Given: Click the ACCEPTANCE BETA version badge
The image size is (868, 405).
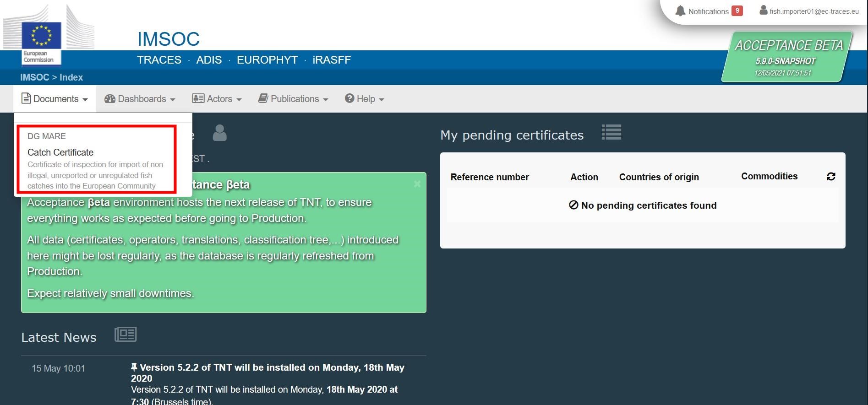Looking at the screenshot, I should 787,57.
